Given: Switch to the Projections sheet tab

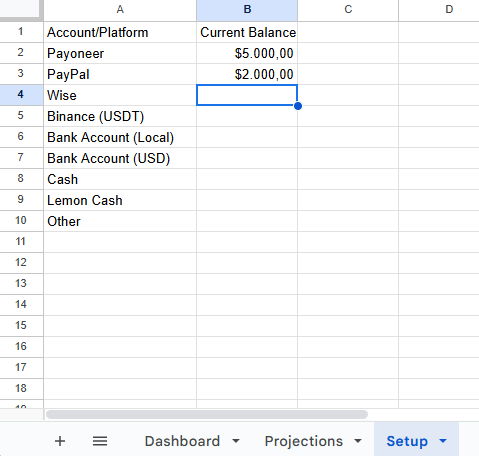Looking at the screenshot, I should click(x=304, y=441).
